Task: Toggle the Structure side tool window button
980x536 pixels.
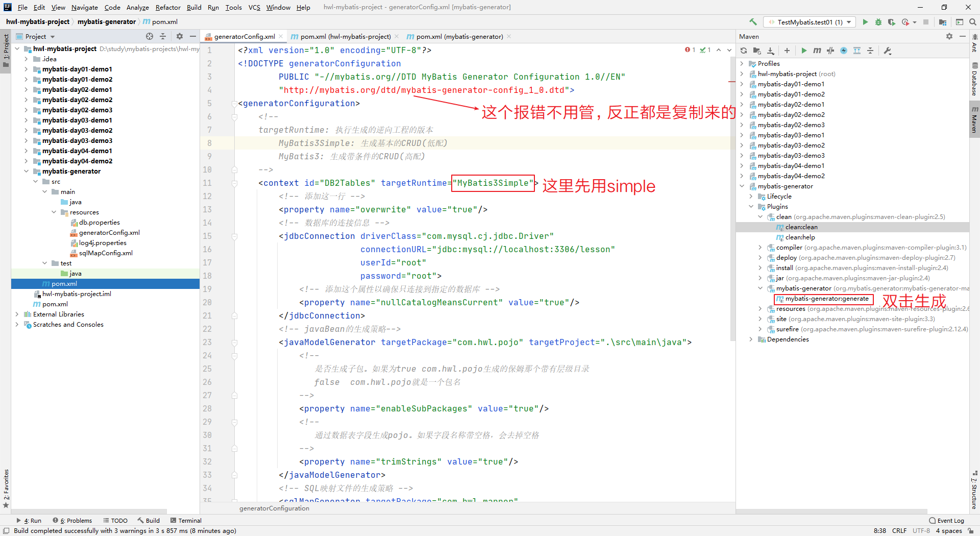Action: coord(974,490)
